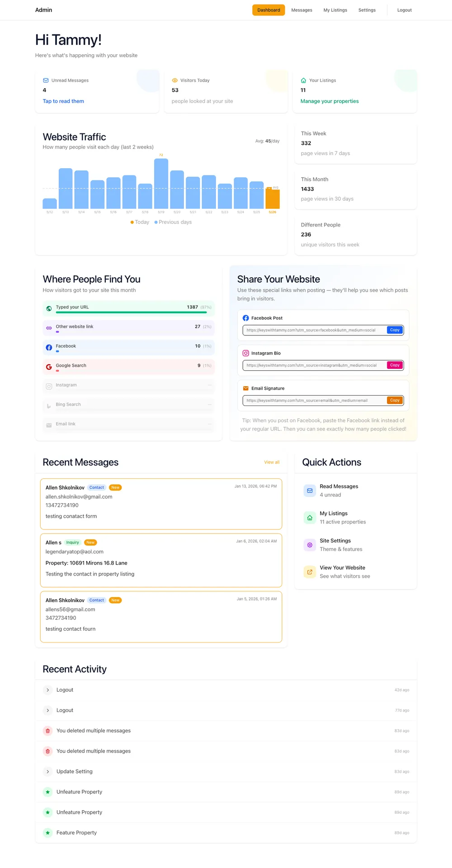
Task: Click the Instagram Bio URL field
Action: [315, 365]
